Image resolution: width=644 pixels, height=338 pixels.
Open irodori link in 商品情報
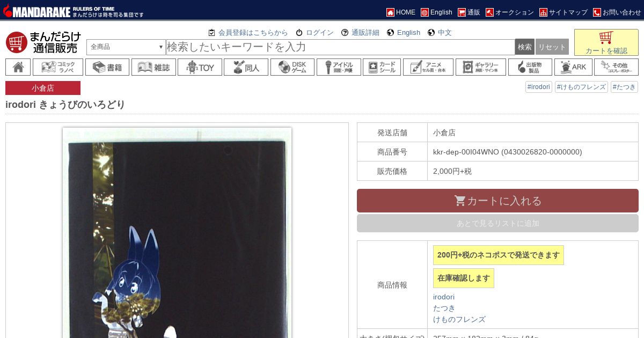444,297
